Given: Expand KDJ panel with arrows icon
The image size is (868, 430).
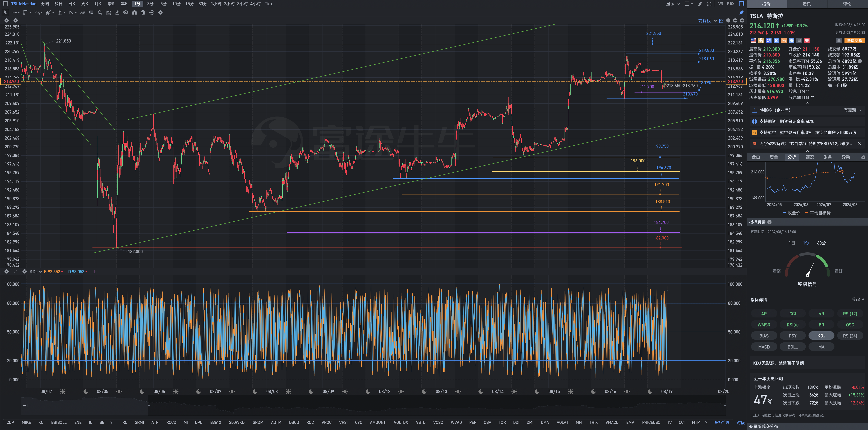Looking at the screenshot, I should tap(15, 271).
